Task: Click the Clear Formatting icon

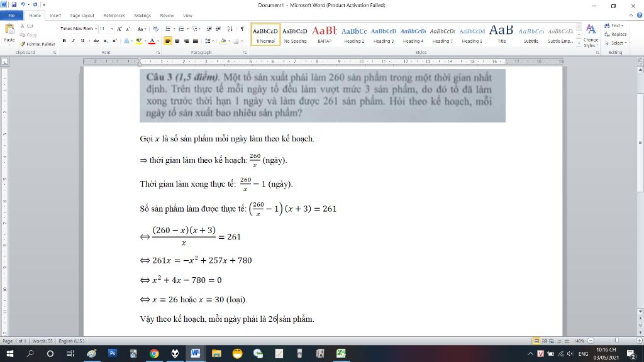Action: tap(155, 29)
